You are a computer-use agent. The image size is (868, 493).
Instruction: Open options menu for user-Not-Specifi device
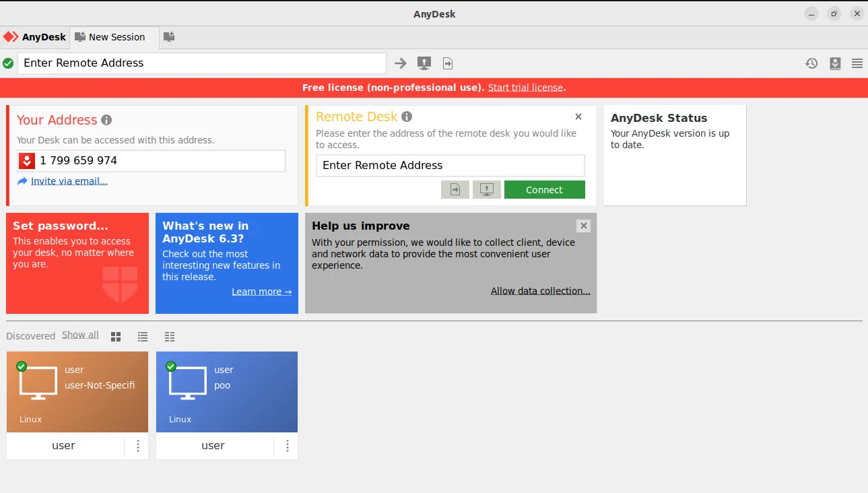pyautogui.click(x=137, y=446)
